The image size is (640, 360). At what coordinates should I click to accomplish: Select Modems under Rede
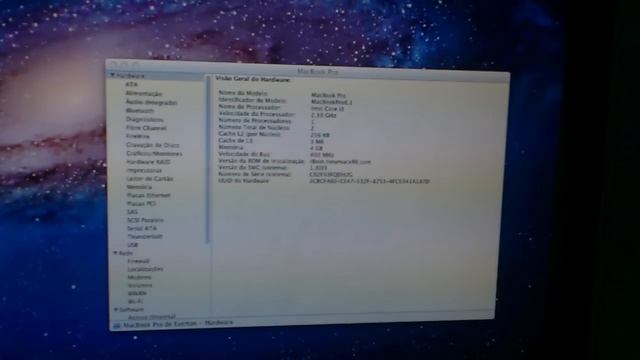[140, 277]
